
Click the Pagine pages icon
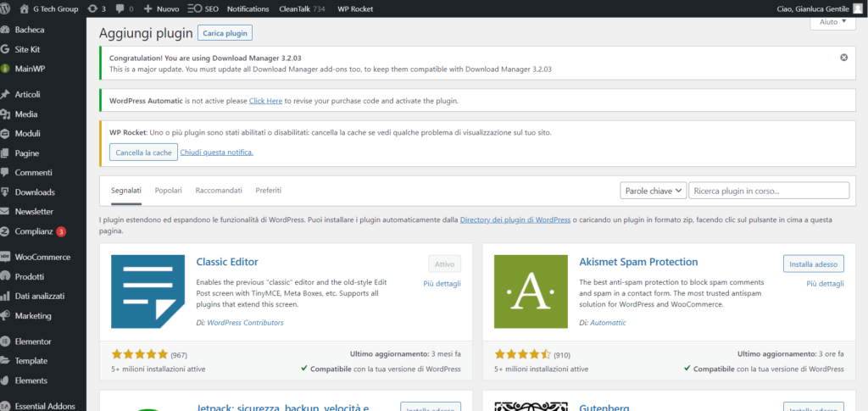[x=5, y=153]
